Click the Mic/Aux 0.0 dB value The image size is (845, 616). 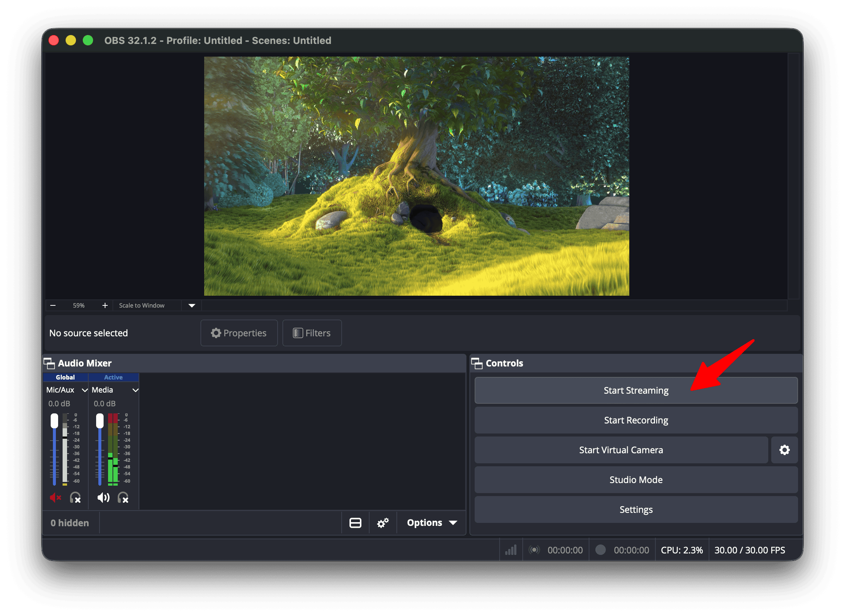(x=59, y=404)
